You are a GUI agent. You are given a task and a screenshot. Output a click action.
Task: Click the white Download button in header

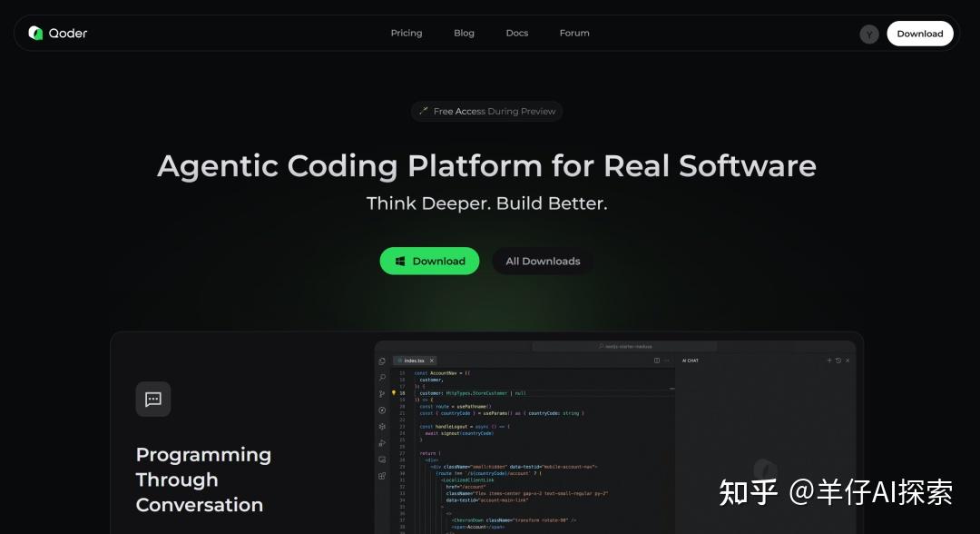pos(919,35)
